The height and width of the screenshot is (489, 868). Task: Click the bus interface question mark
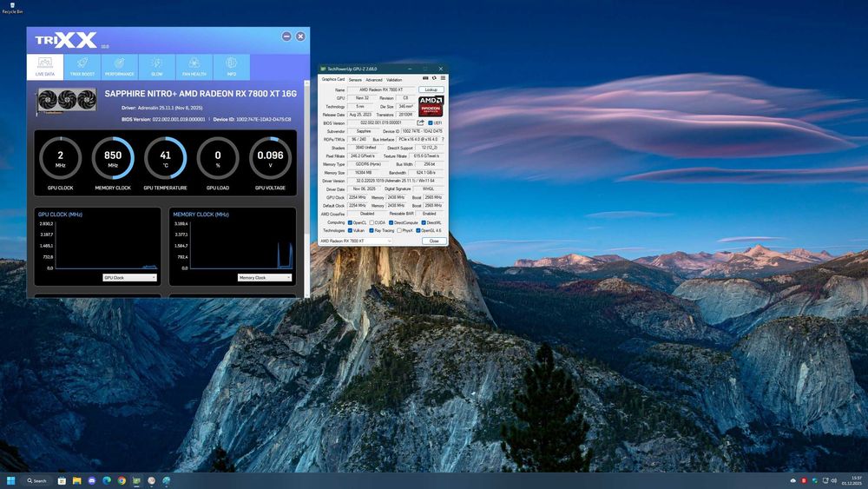tap(443, 140)
